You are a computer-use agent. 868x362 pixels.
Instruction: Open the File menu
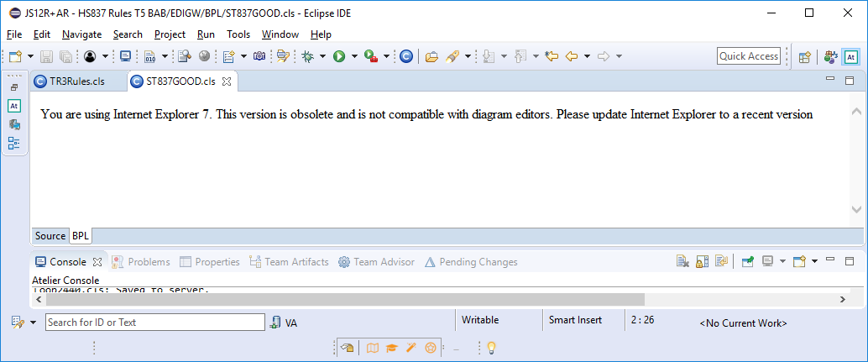point(14,34)
